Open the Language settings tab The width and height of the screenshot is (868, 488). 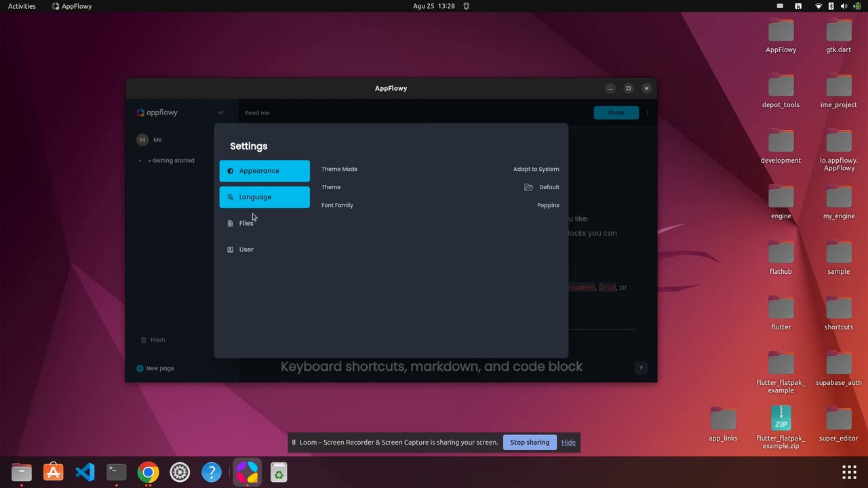[x=264, y=197]
